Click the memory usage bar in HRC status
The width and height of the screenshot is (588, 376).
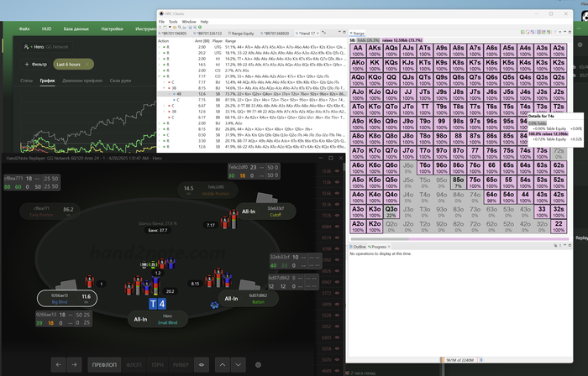pos(459,360)
